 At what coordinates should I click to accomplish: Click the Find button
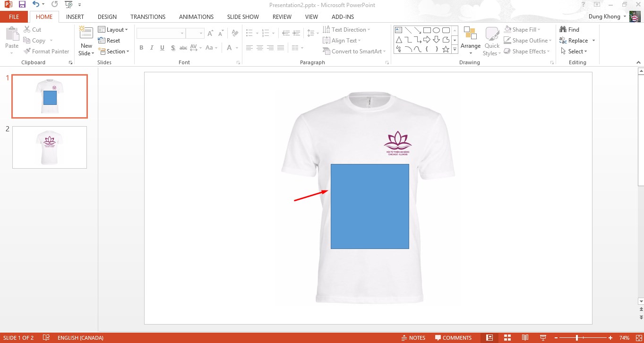pyautogui.click(x=569, y=29)
